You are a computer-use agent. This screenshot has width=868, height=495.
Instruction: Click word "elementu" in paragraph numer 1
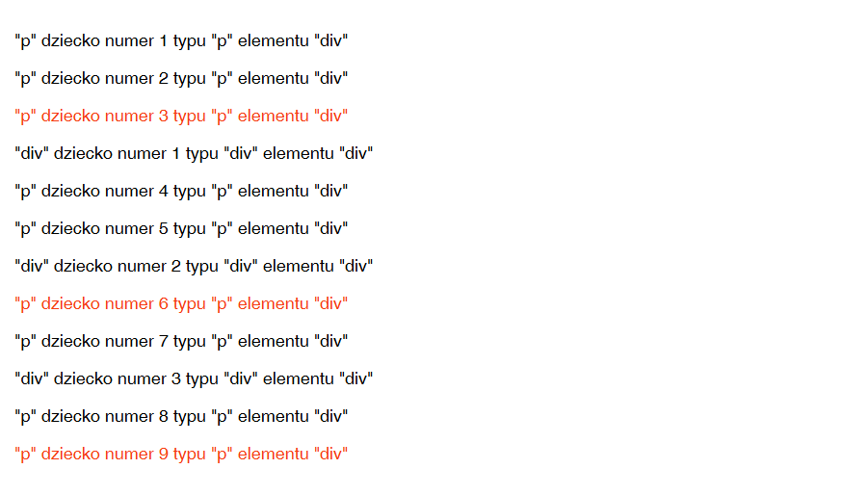pos(273,41)
